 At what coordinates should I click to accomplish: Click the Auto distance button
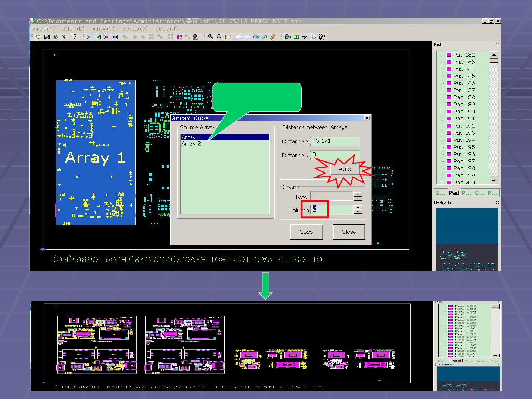345,169
